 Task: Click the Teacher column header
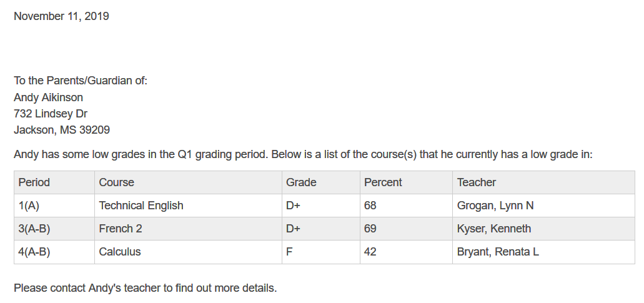[476, 182]
